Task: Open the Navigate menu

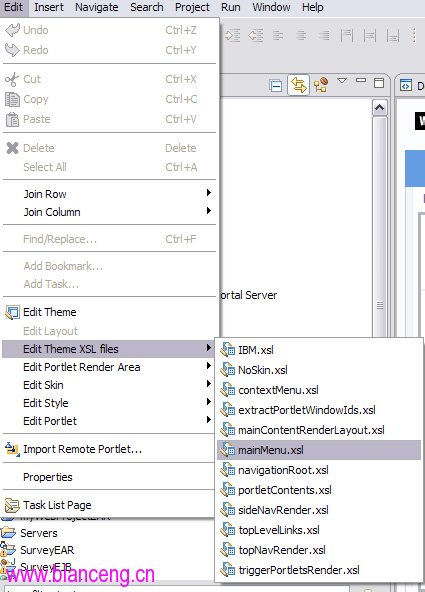Action: coord(96,7)
